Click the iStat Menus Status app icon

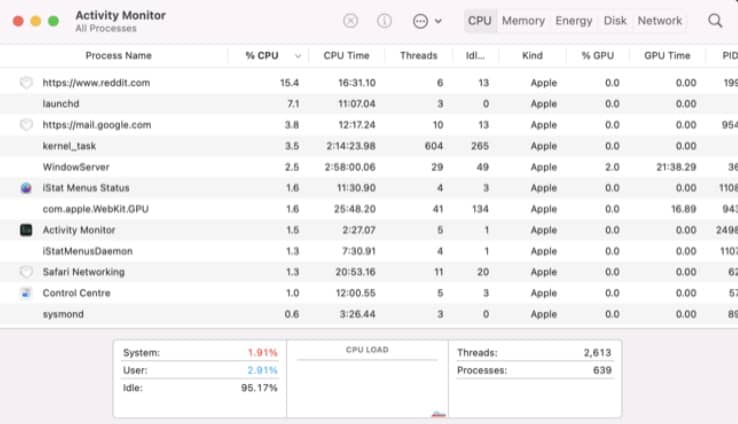tap(26, 188)
